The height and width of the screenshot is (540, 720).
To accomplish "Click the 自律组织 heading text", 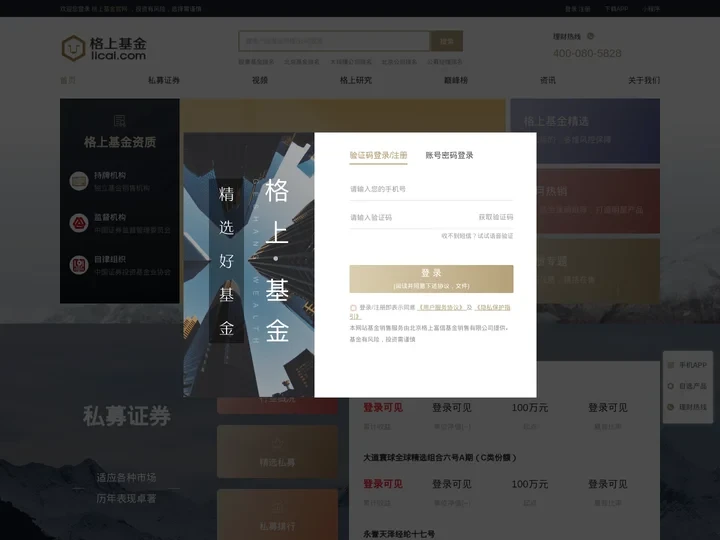I will point(110,259).
